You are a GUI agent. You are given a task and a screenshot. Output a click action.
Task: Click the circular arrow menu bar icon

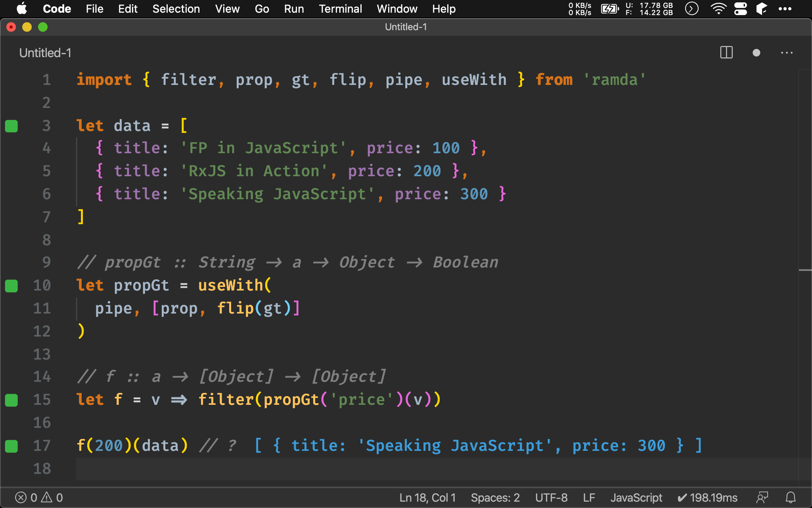(x=691, y=8)
